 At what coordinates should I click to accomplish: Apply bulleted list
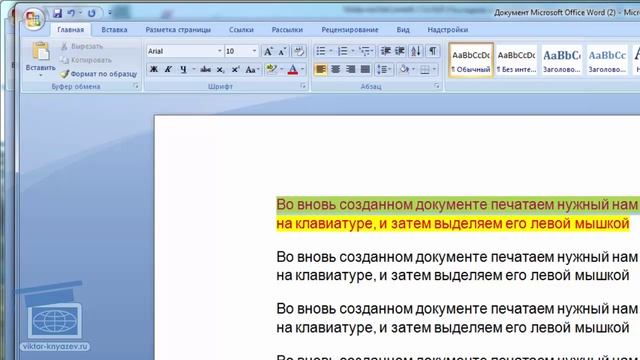tap(321, 51)
